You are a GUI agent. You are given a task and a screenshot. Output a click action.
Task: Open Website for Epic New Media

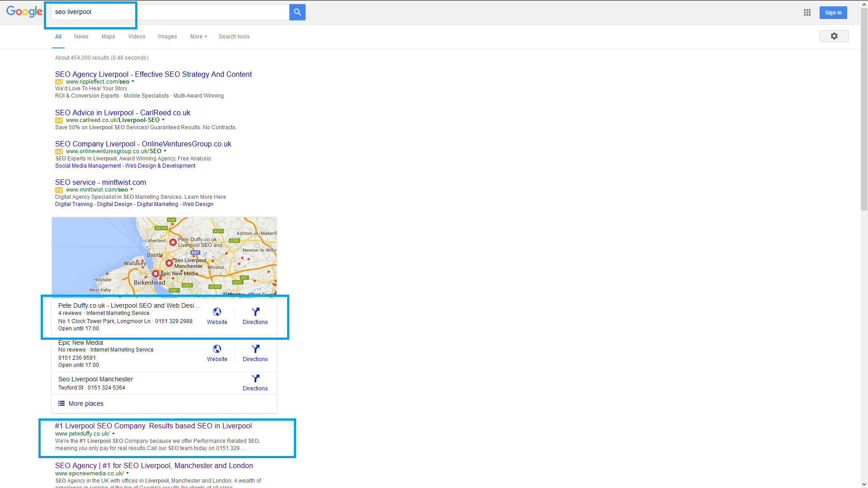coord(217,353)
